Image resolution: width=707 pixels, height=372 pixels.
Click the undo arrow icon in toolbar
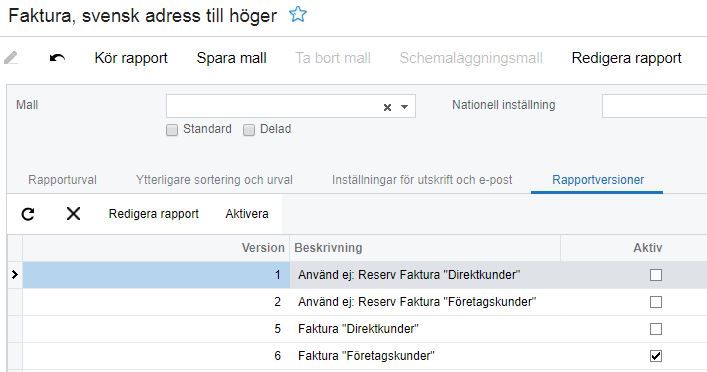pos(57,58)
